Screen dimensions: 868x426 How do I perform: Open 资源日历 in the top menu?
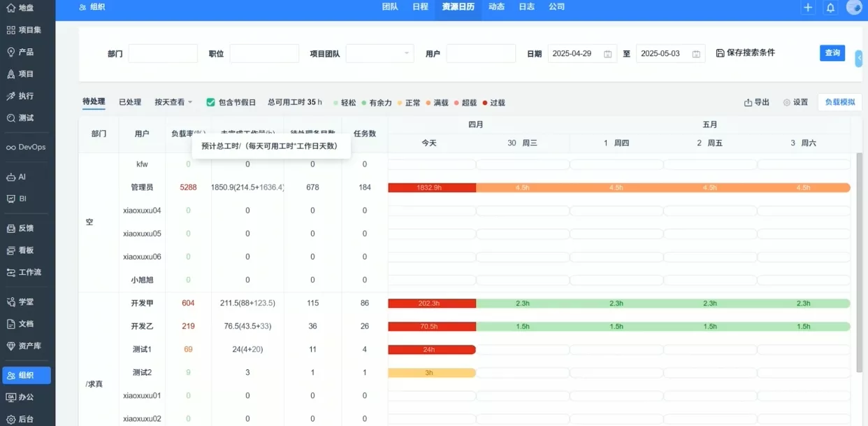click(x=458, y=8)
